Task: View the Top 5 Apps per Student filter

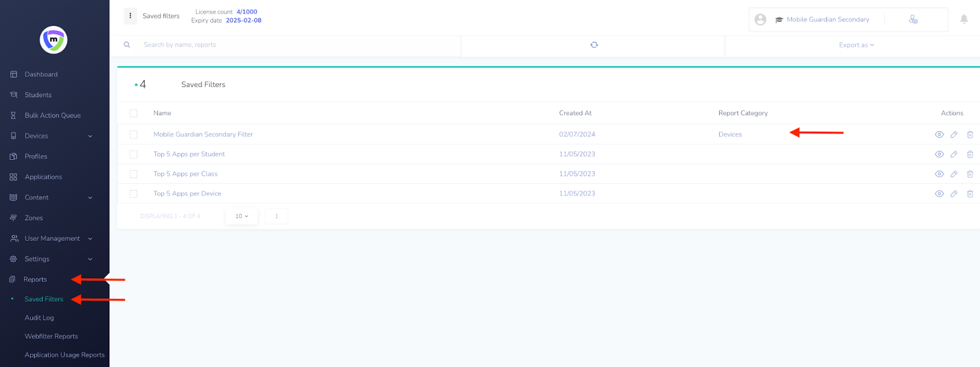Action: (x=939, y=154)
